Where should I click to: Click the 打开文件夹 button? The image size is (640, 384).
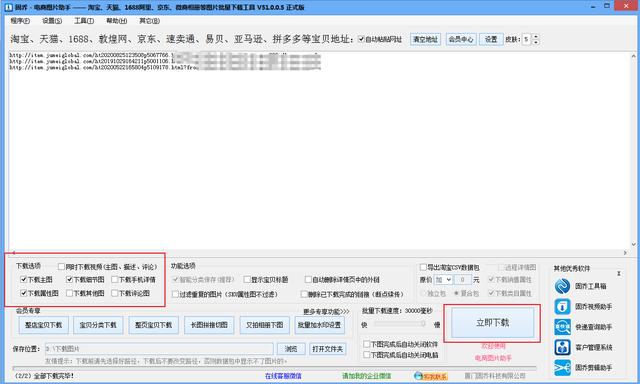tap(328, 349)
